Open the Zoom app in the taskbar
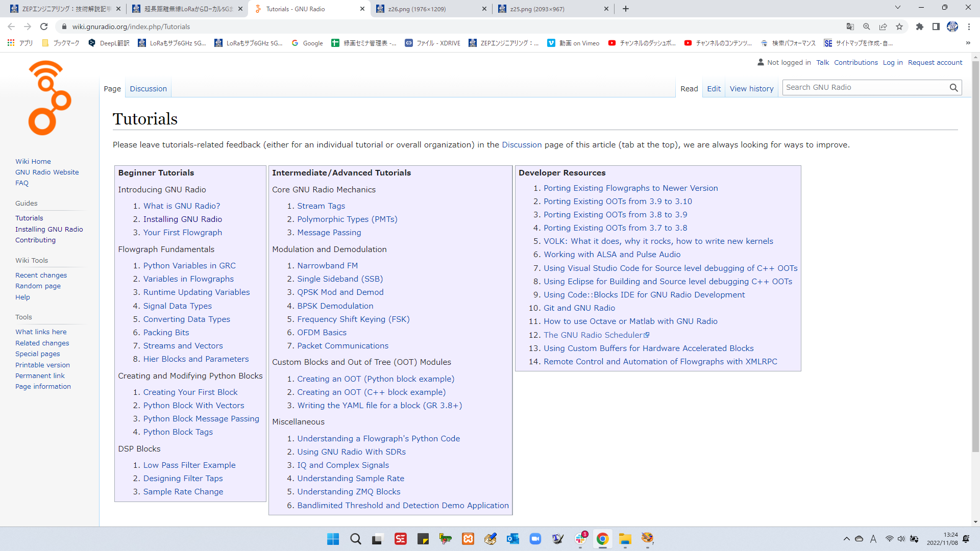Screen dimensions: 980x551 535,539
